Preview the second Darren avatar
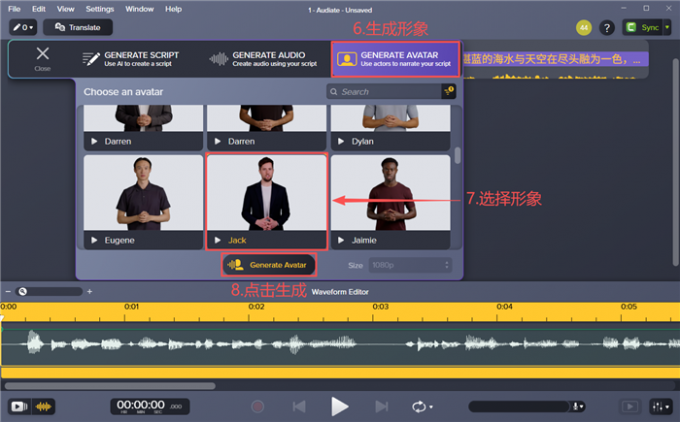The height and width of the screenshot is (422, 680). tap(218, 141)
